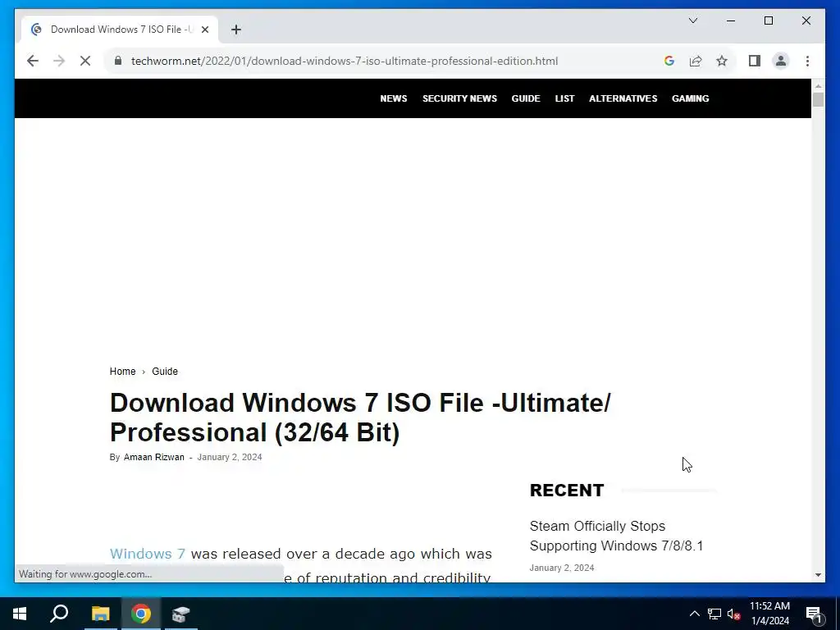Image resolution: width=840 pixels, height=630 pixels.
Task: Select the Download Windows 7 ISO File tab
Action: point(120,30)
